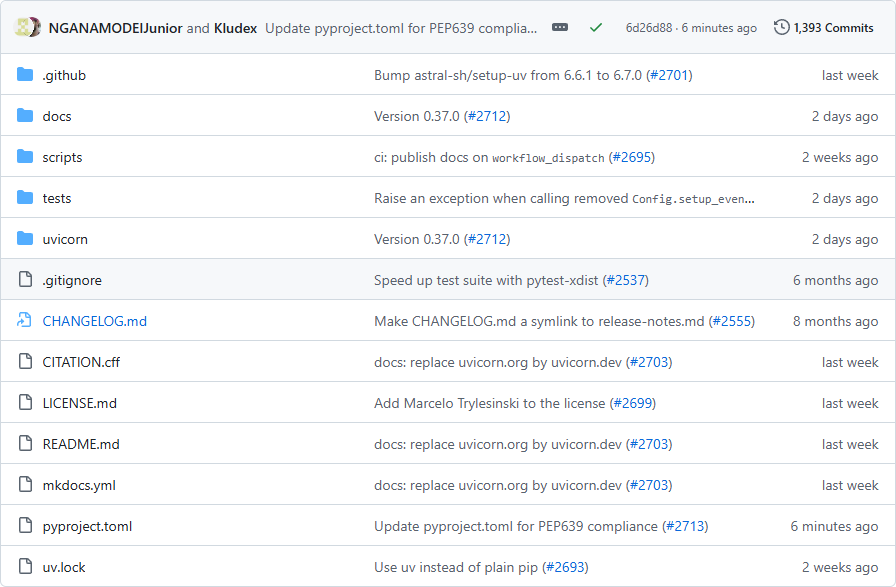896x587 pixels.
Task: Click the 'Use uv instead of plain pip' commit message
Action: pos(456,567)
